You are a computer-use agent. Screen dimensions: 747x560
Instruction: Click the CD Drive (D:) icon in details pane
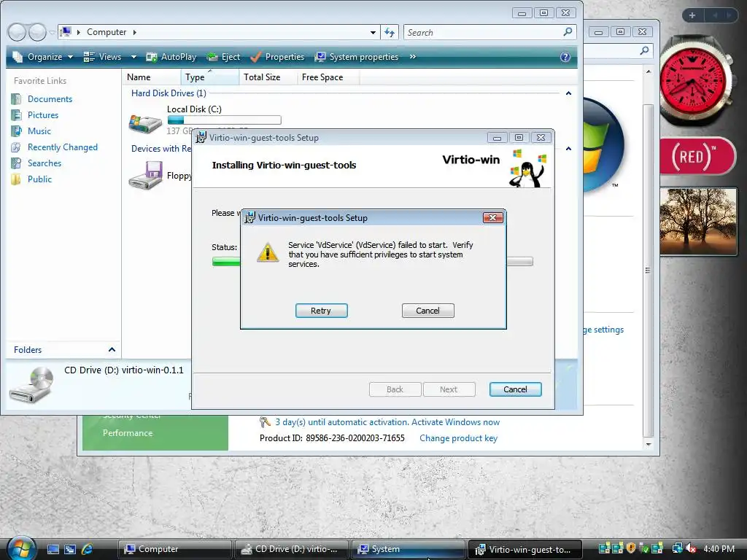(31, 385)
